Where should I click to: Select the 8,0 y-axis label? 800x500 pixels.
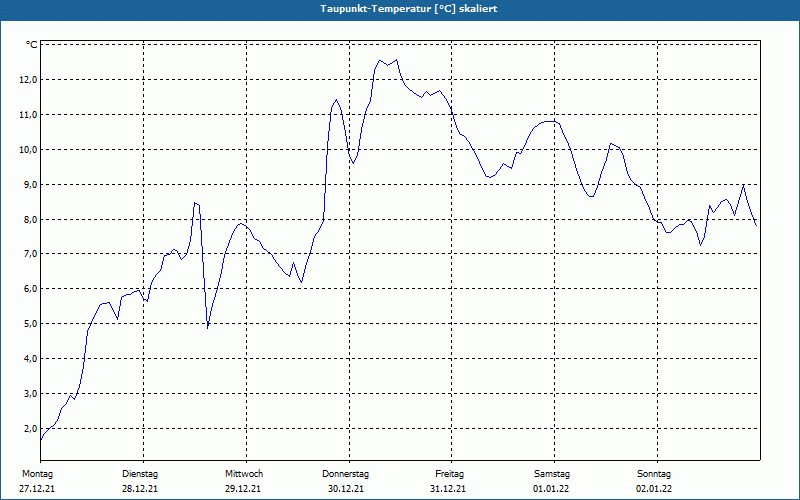[x=30, y=219]
